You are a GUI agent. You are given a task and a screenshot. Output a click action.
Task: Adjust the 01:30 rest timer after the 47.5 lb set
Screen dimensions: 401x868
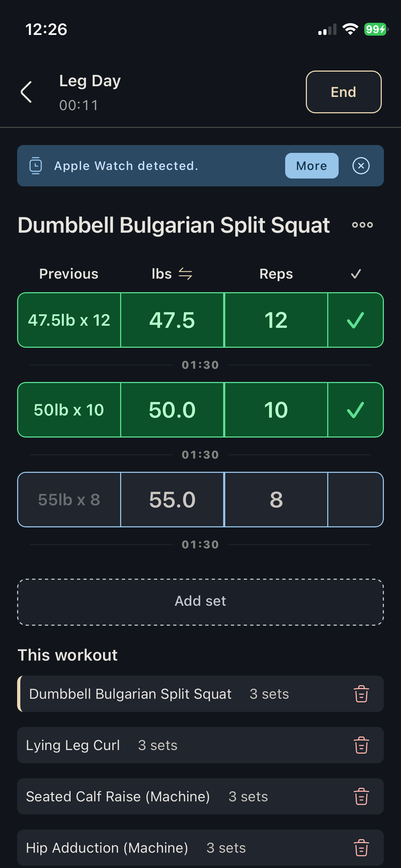(x=200, y=365)
